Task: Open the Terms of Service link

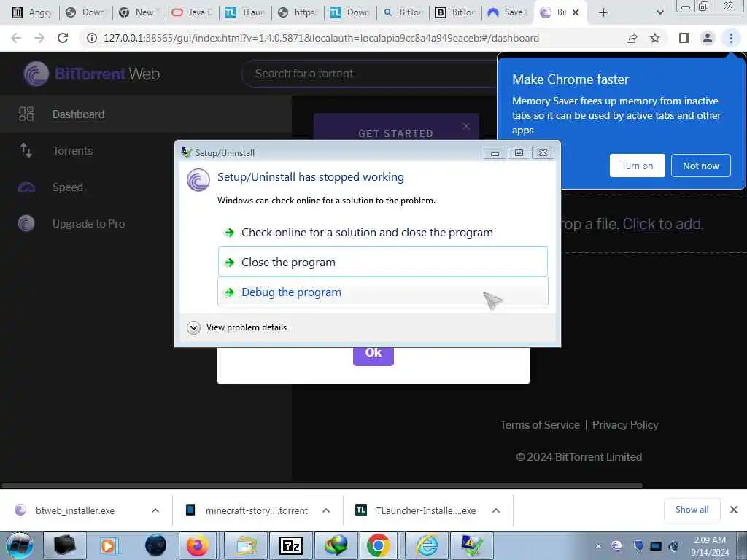Action: coord(540,425)
